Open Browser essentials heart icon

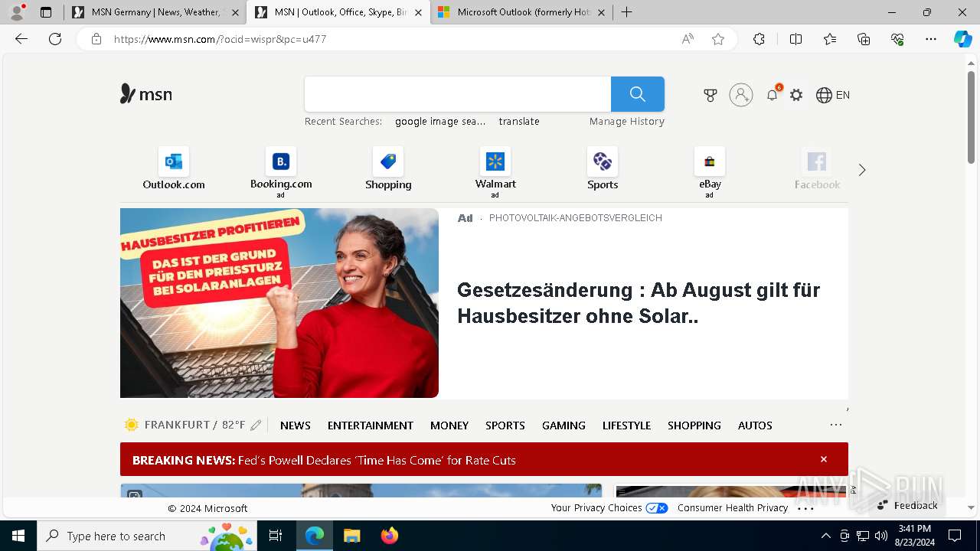coord(897,39)
